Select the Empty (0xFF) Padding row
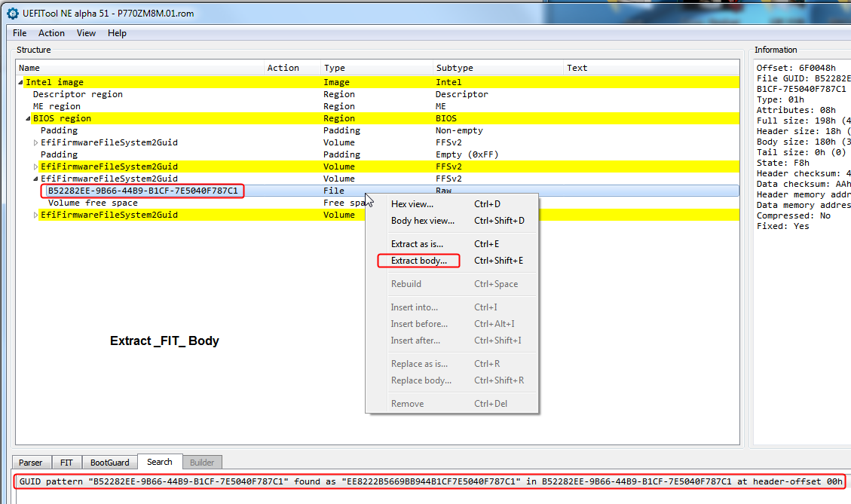 378,154
